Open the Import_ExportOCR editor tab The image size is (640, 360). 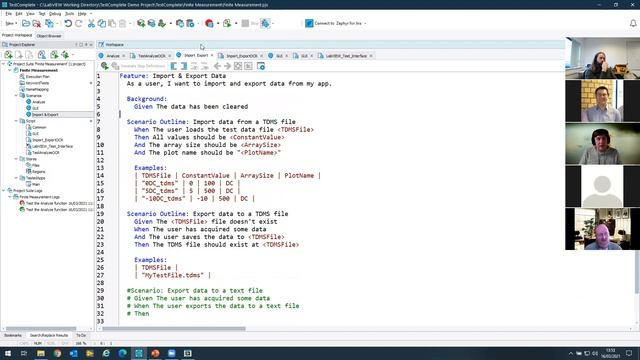tap(241, 56)
